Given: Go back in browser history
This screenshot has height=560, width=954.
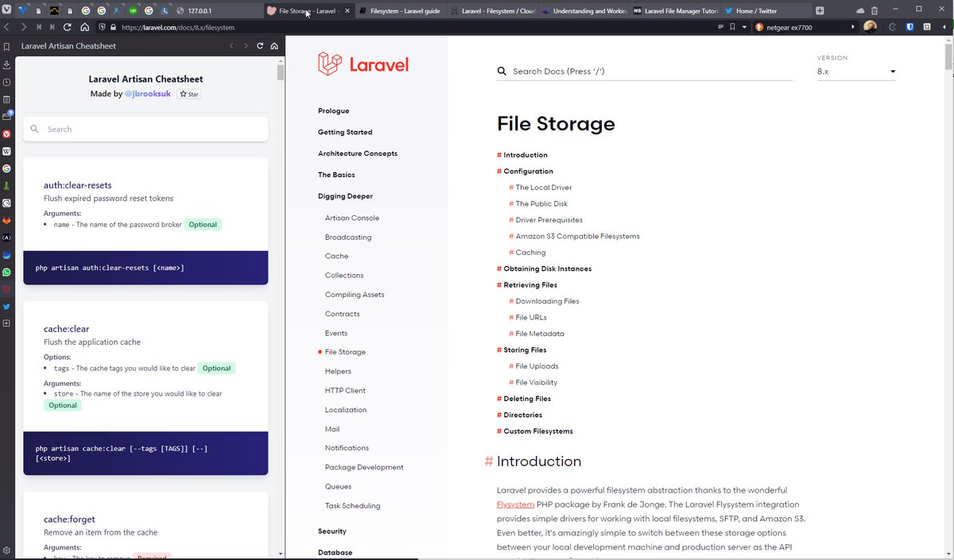Looking at the screenshot, I should tap(7, 27).
